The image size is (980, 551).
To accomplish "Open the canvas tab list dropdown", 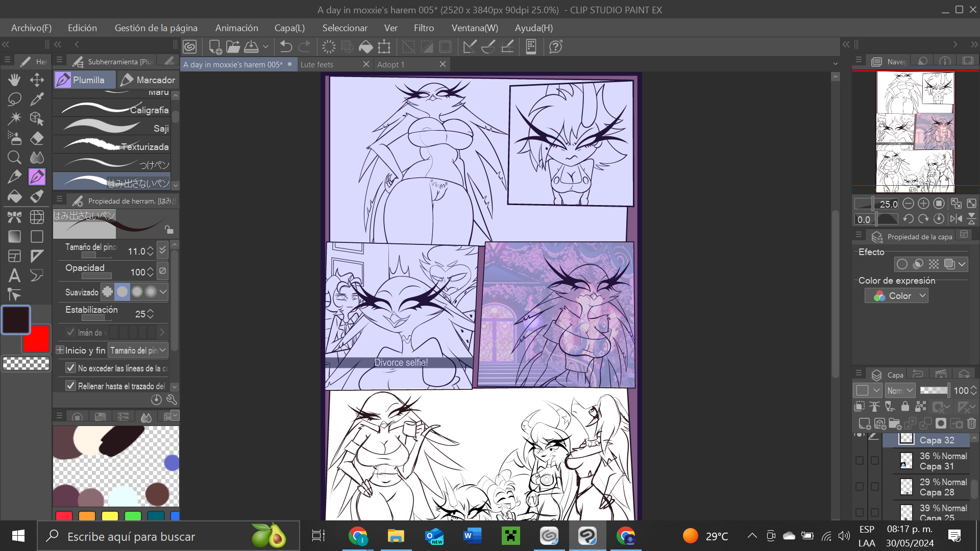I will tap(836, 64).
